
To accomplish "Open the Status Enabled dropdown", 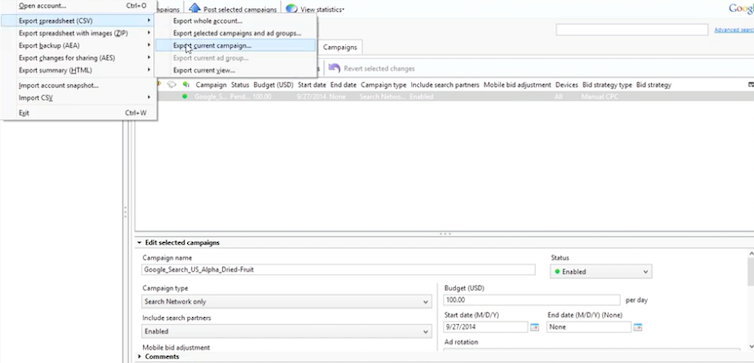I will pyautogui.click(x=601, y=272).
